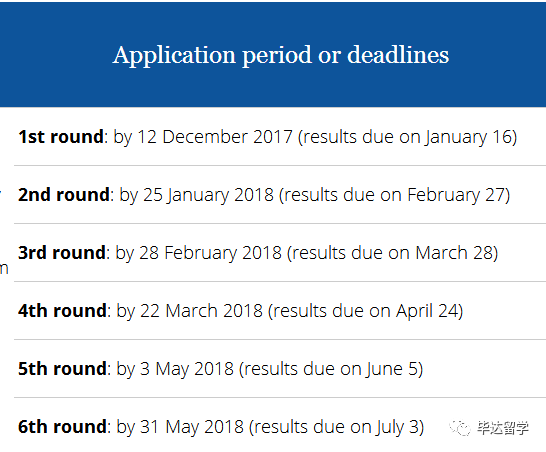
Task: Click the bold '1st round' label
Action: [x=61, y=137]
